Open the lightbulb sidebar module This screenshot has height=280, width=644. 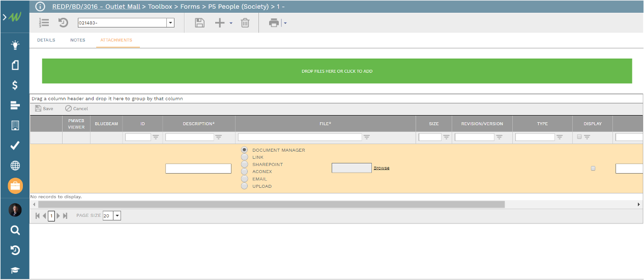pyautogui.click(x=15, y=45)
